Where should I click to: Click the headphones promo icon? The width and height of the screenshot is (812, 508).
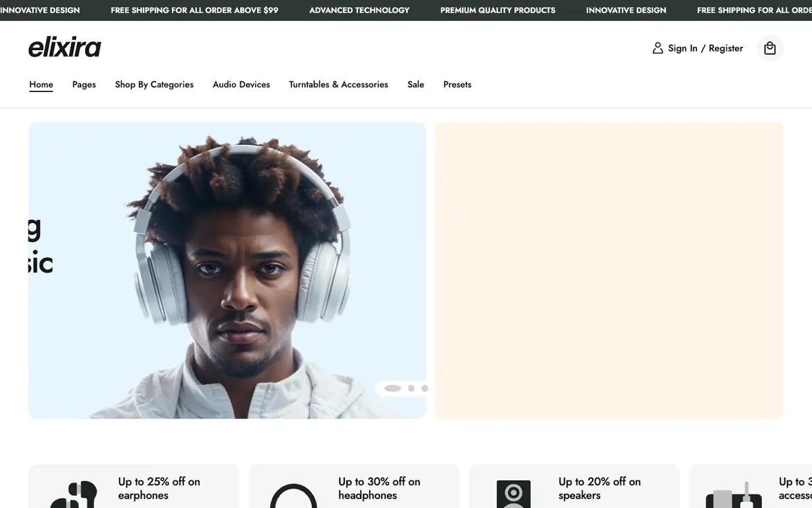(294, 495)
